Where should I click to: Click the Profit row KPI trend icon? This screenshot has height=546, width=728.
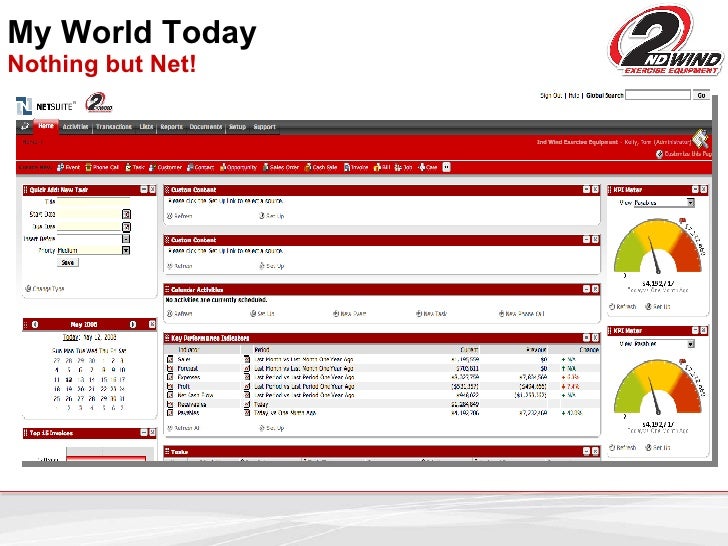(x=170, y=386)
